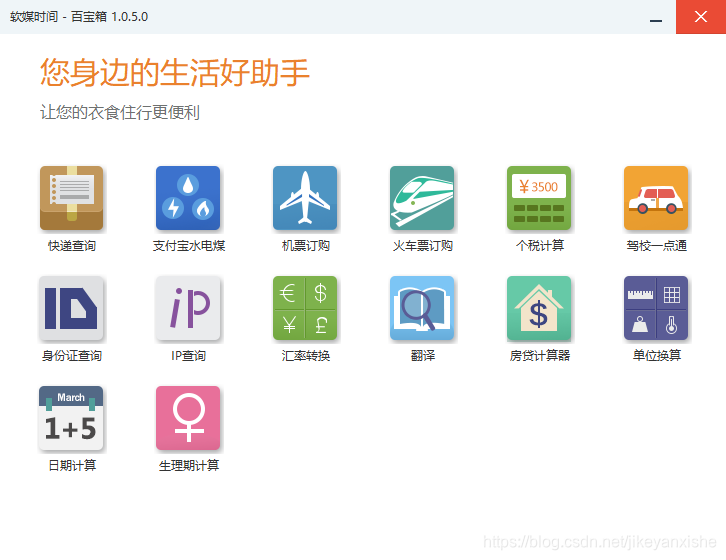Viewport: 726px width, 560px height.
Task: Click the 生理期计算 text label
Action: click(x=189, y=466)
